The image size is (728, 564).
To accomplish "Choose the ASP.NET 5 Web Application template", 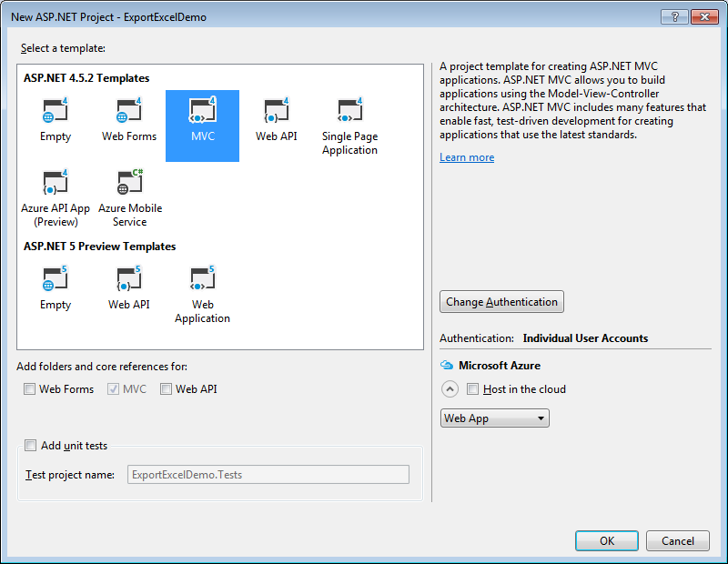I will coord(202,295).
